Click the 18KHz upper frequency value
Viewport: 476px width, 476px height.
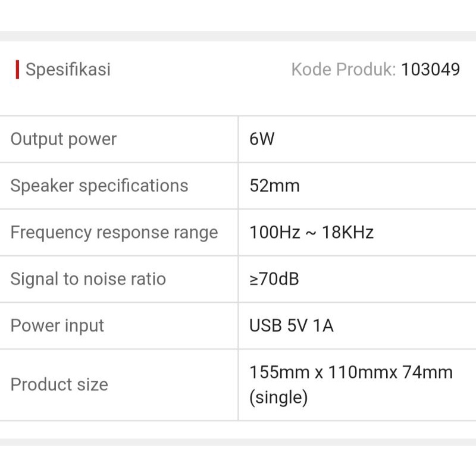pyautogui.click(x=347, y=232)
